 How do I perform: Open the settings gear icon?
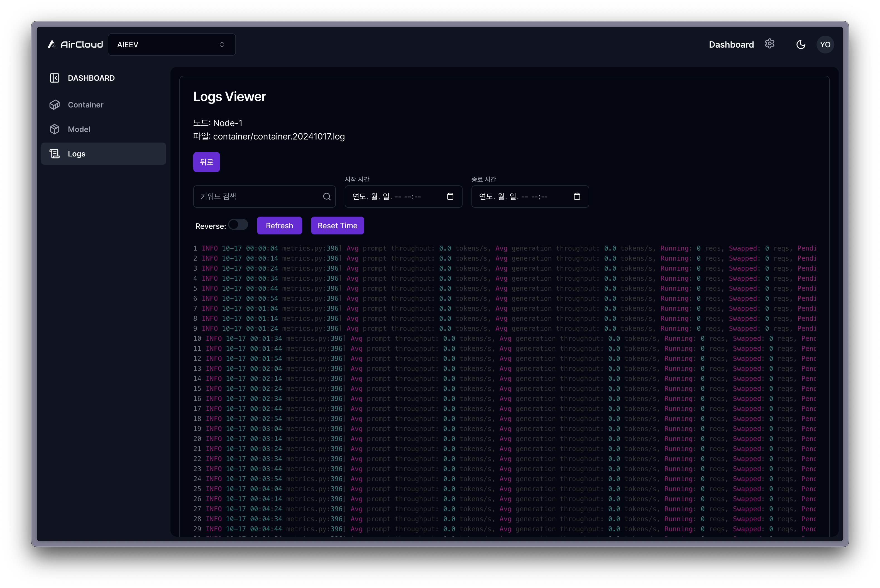(x=769, y=44)
